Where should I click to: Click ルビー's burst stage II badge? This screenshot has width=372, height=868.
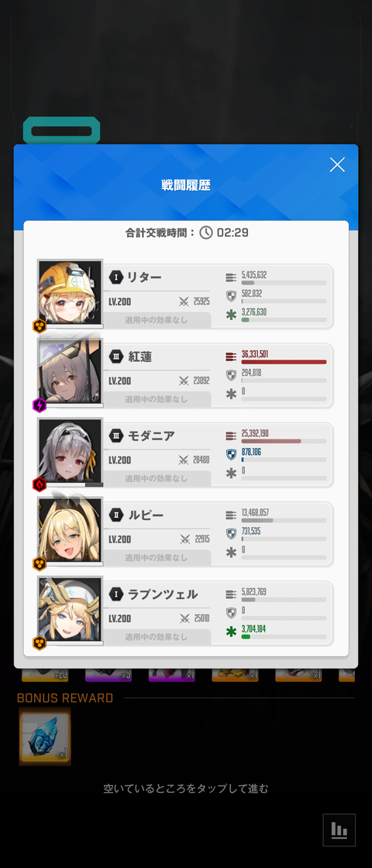tap(115, 515)
